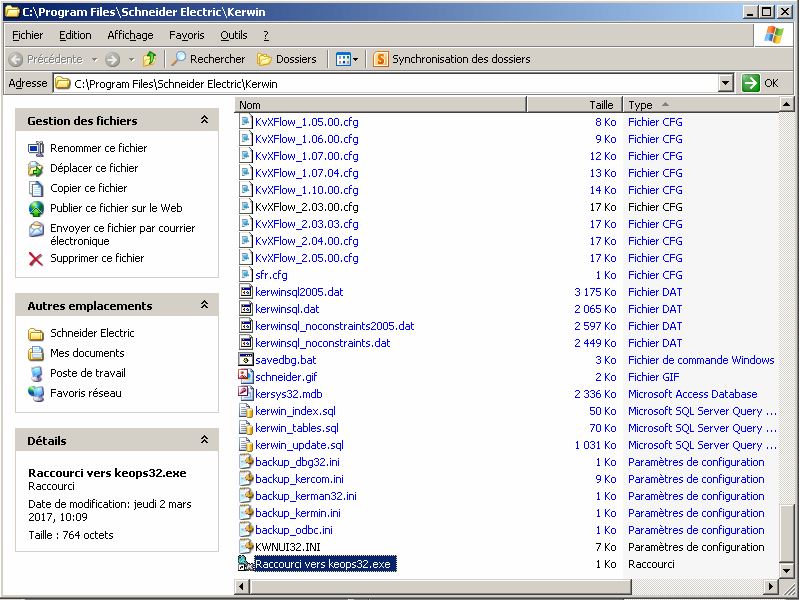Click the savedbg.bat file icon
This screenshot has width=799, height=600.
(x=246, y=360)
